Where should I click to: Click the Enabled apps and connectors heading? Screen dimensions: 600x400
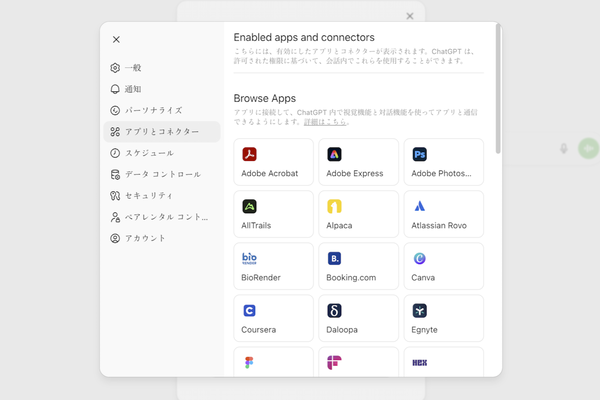[x=304, y=38]
